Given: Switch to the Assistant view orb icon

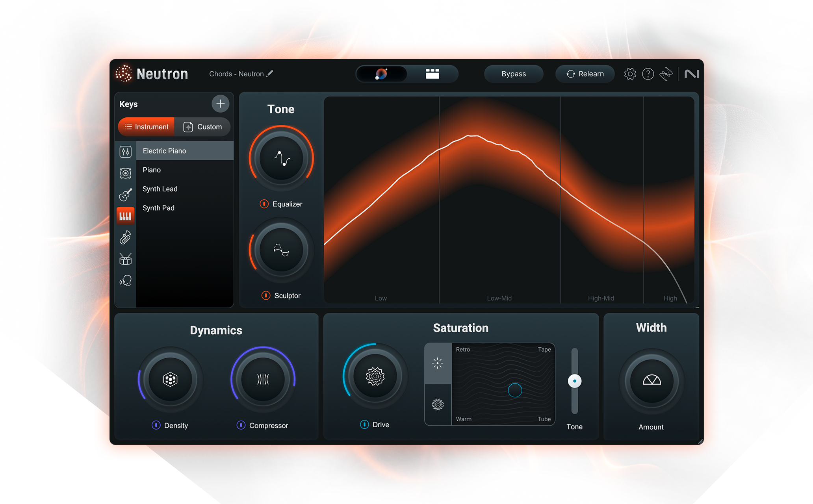Looking at the screenshot, I should [381, 74].
